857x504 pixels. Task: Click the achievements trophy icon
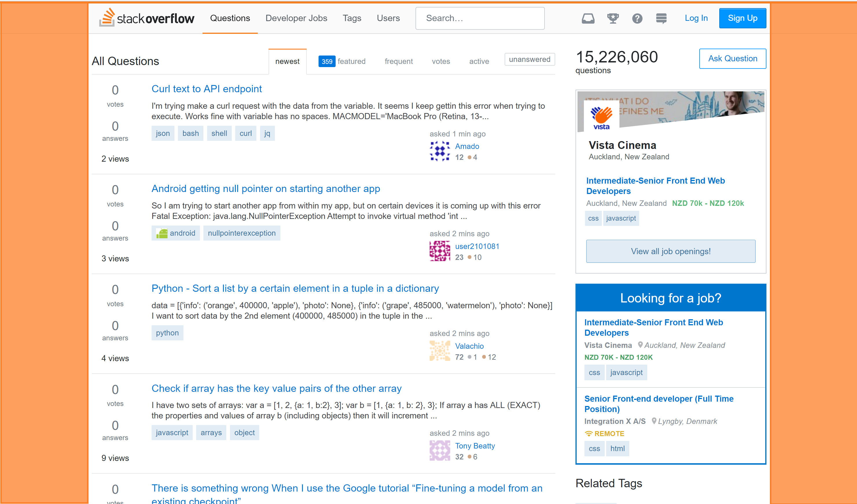coord(613,18)
